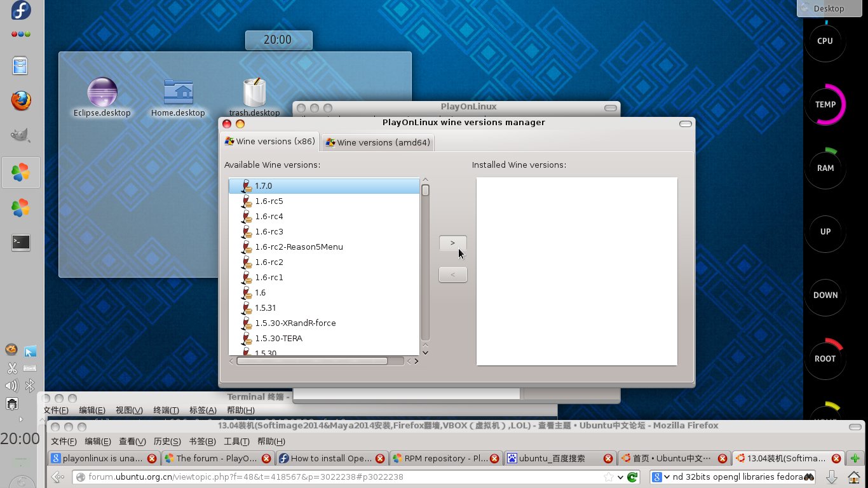The width and height of the screenshot is (868, 488).
Task: Click the orange swirl tray icon
Action: pos(11,350)
